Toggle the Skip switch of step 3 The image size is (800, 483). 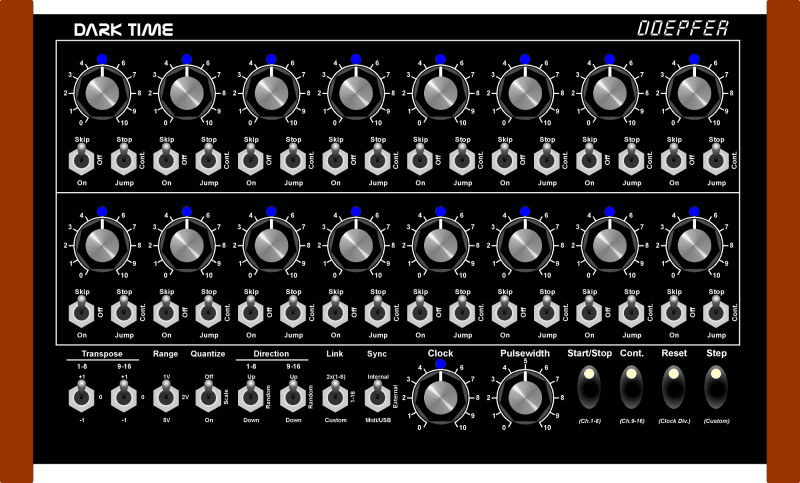[x=251, y=159]
